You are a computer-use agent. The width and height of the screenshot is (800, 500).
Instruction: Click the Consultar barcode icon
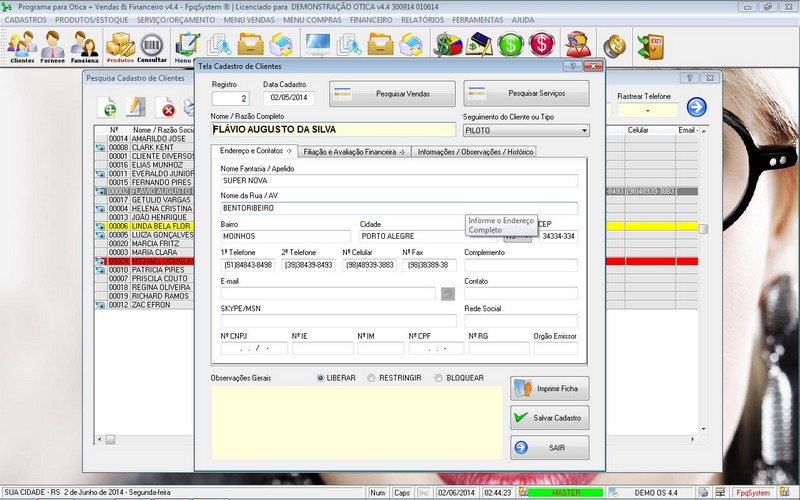pos(152,46)
